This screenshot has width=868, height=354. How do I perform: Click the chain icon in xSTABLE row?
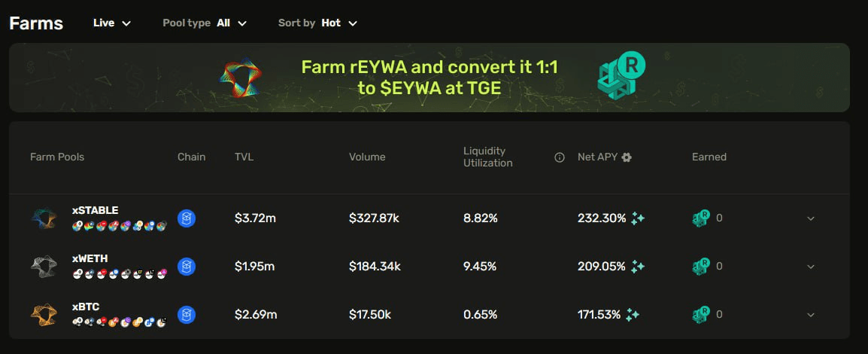[x=187, y=218]
